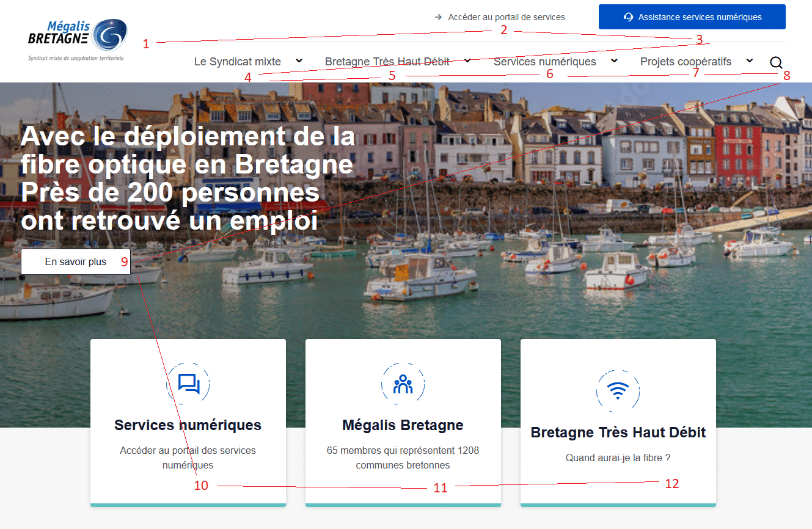The image size is (812, 529).
Task: Click 'Accéder au portail des services numériques' text
Action: pos(188,458)
